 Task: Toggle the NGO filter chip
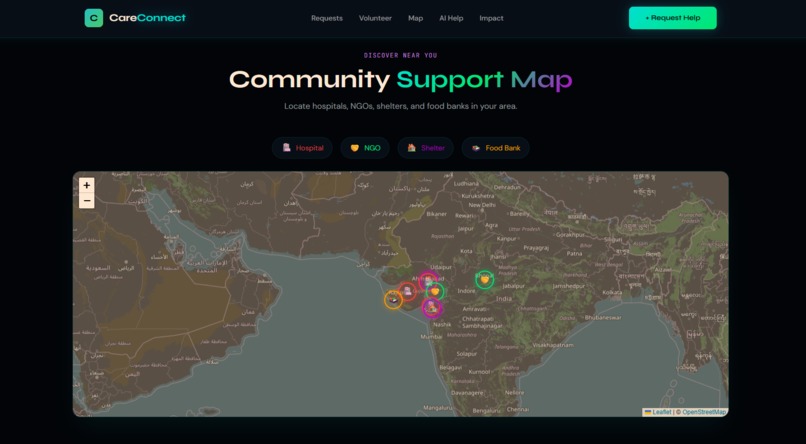point(365,148)
